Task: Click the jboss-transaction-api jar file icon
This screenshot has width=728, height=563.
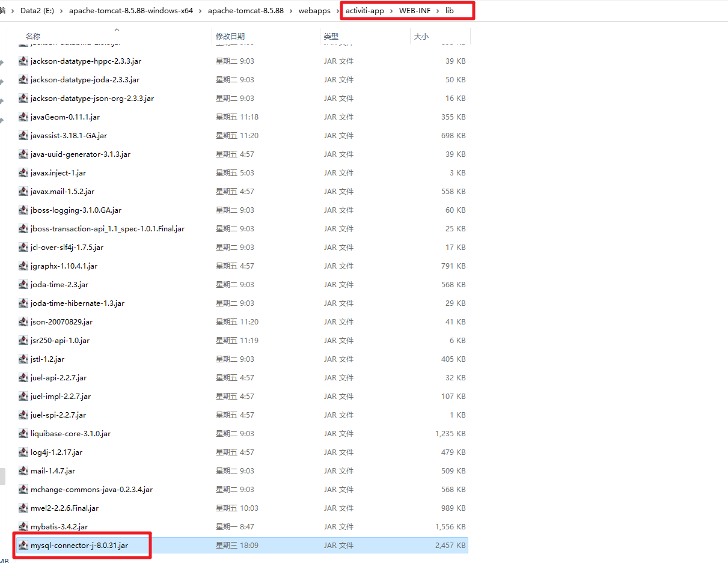Action: 23,229
